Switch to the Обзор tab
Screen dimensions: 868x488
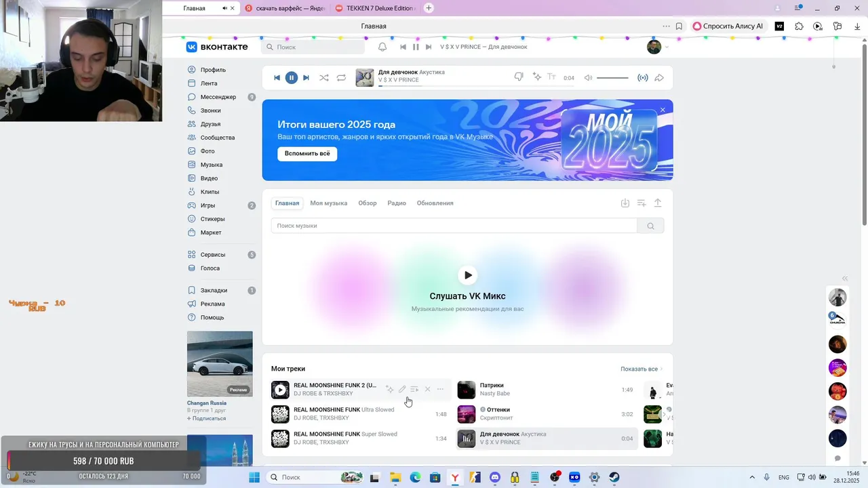pos(368,203)
